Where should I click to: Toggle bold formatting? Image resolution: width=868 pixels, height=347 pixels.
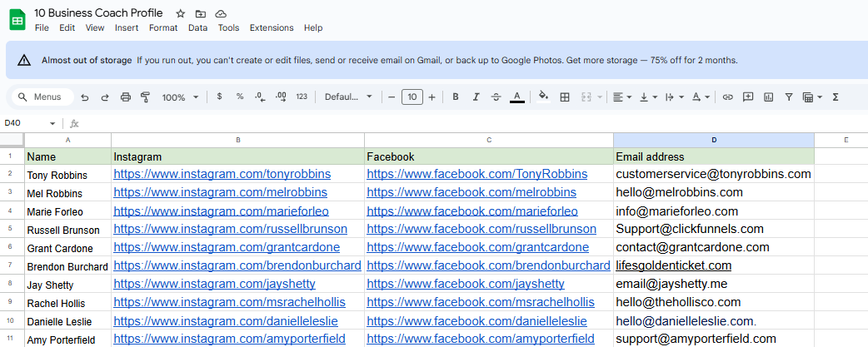pos(456,97)
